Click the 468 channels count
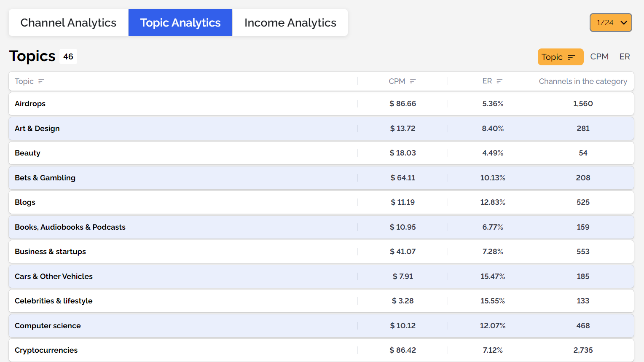The image size is (644, 362). [x=583, y=326]
